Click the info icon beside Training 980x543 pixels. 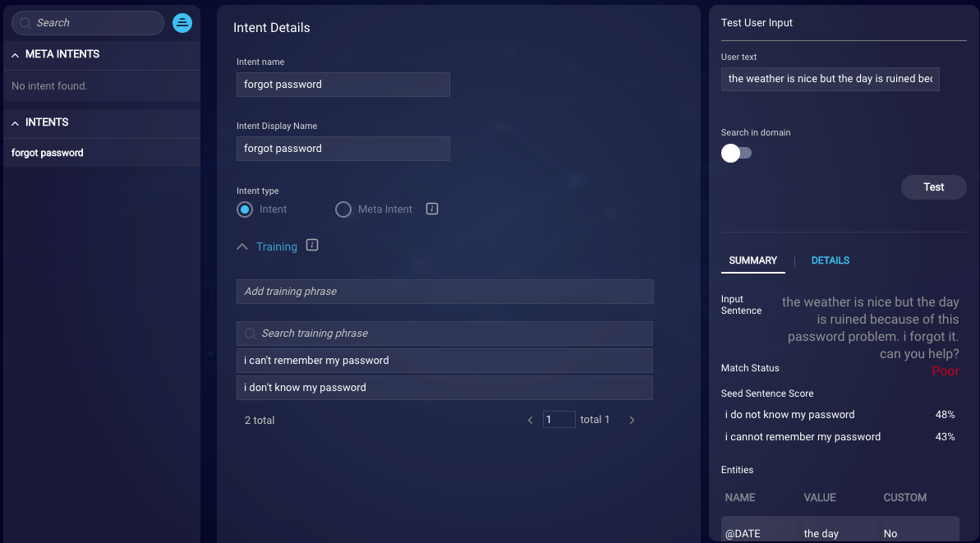coord(312,245)
